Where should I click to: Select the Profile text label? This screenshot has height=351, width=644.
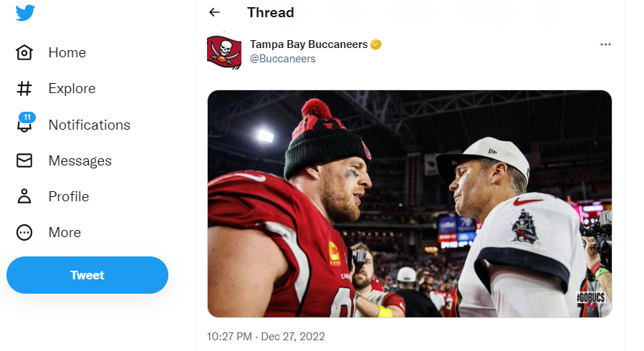pos(69,196)
